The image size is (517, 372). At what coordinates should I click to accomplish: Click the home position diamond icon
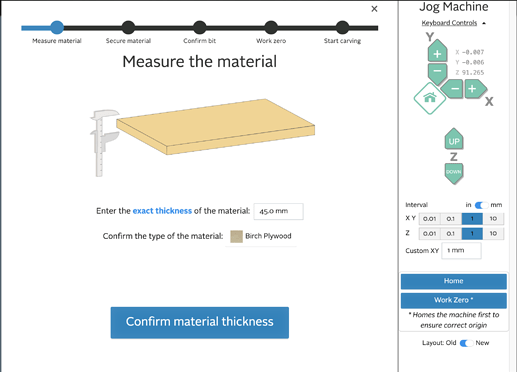click(x=430, y=98)
